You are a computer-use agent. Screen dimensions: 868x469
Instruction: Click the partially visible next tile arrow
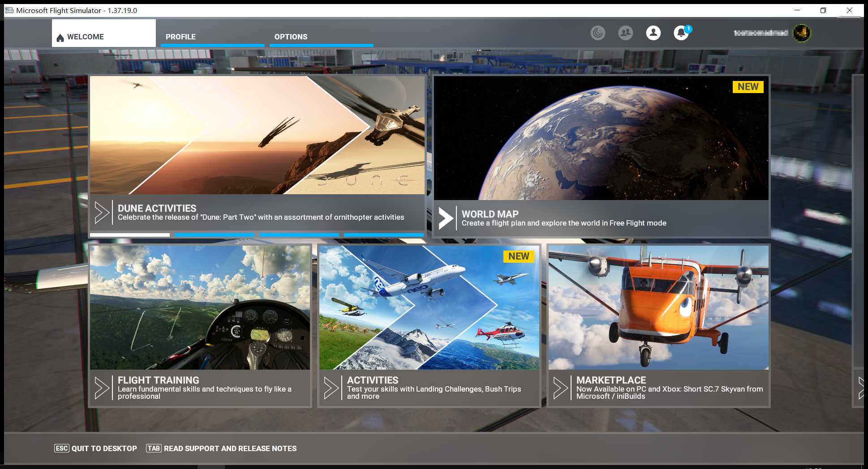pos(861,388)
